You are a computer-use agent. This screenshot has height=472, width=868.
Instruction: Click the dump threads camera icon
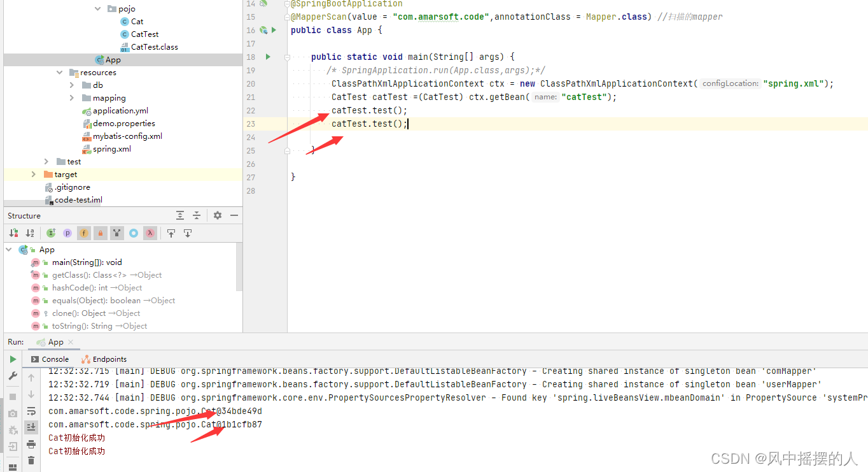tap(13, 413)
